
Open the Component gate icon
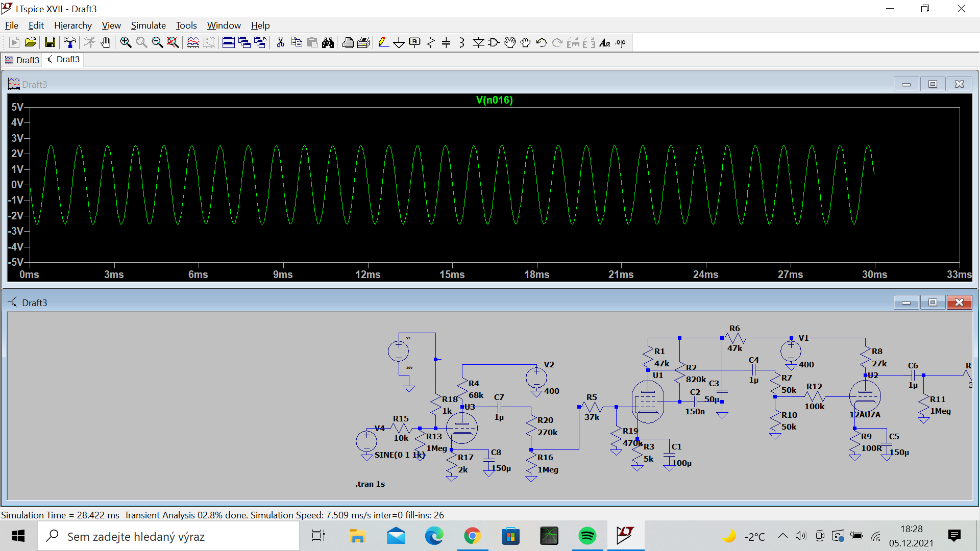(494, 43)
